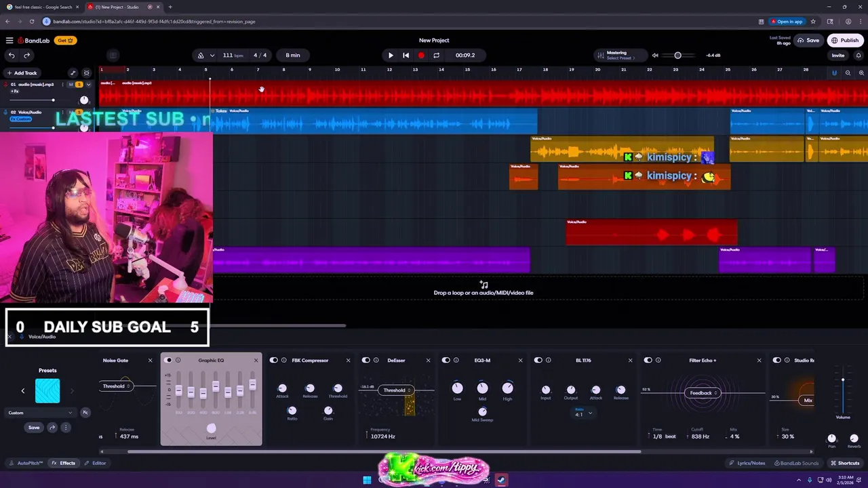
Task: Go to previous preset arrow
Action: point(23,391)
